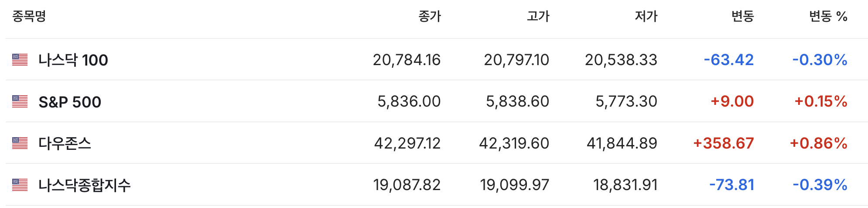Select the +0.15% change for S&P 500
The height and width of the screenshot is (208, 868).
pos(821,101)
